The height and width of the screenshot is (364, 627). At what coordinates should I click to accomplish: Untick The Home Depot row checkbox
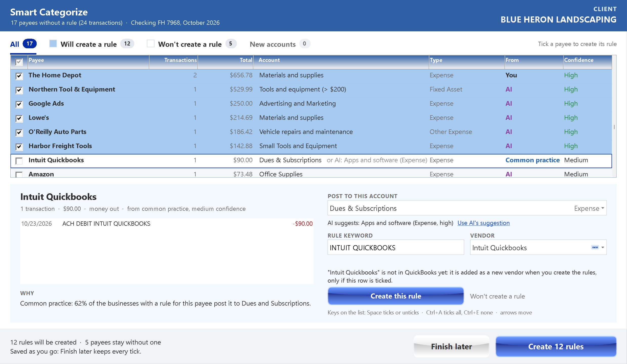pyautogui.click(x=19, y=76)
